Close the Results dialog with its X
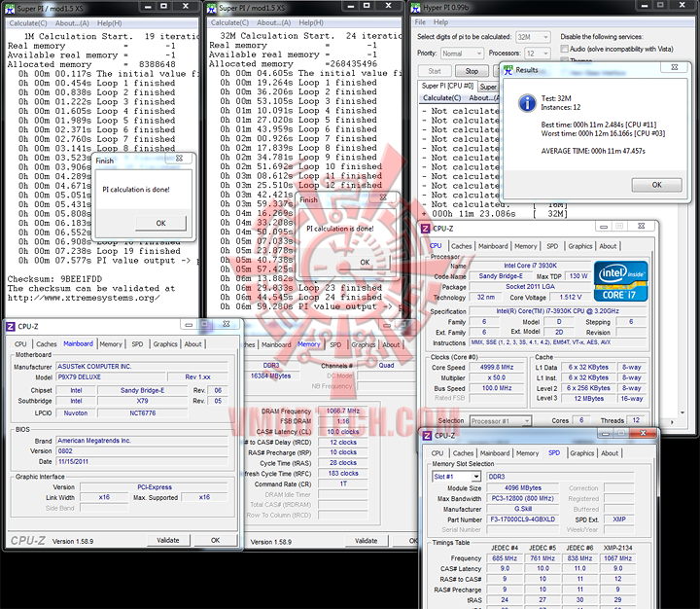Screen dimensions: 700x609 click(674, 67)
